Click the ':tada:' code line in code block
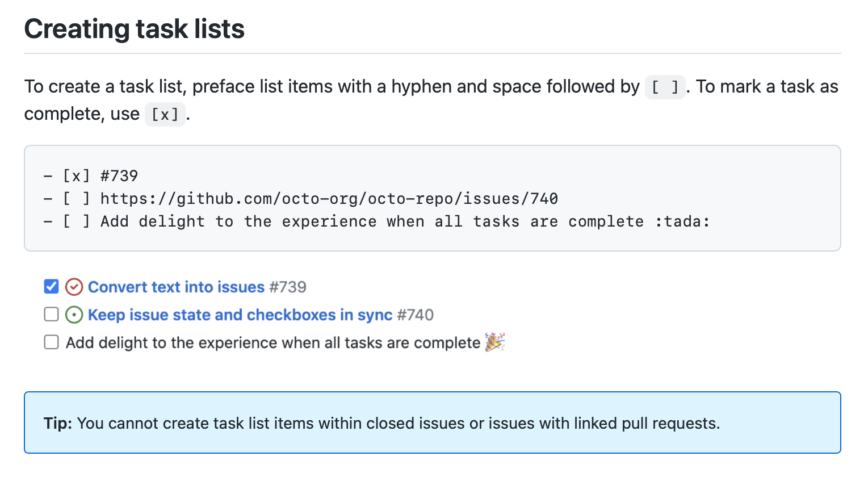868x477 pixels. tap(377, 221)
